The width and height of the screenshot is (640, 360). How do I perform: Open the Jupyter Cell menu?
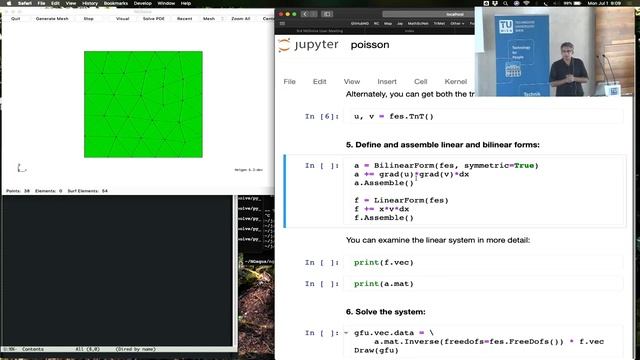[x=420, y=82]
